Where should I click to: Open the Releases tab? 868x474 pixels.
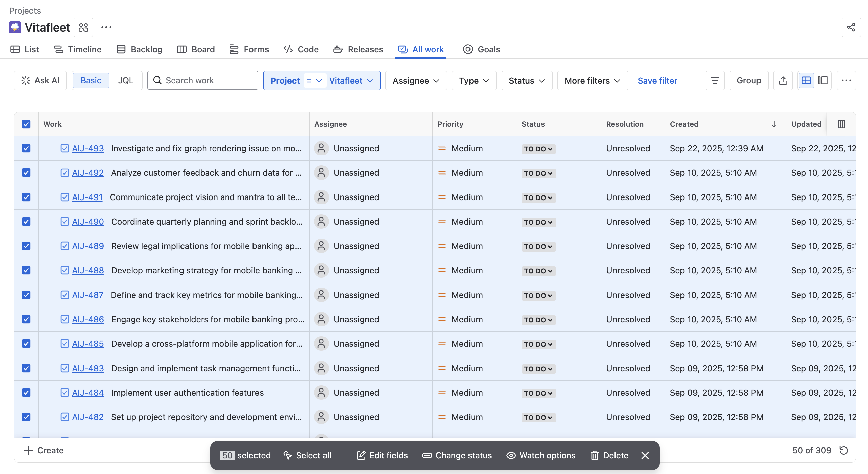tap(358, 49)
